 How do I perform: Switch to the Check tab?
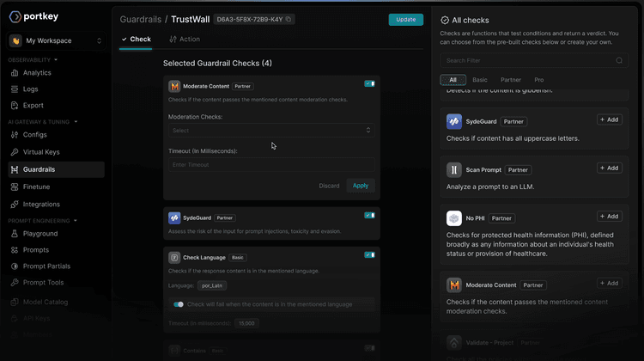point(136,39)
